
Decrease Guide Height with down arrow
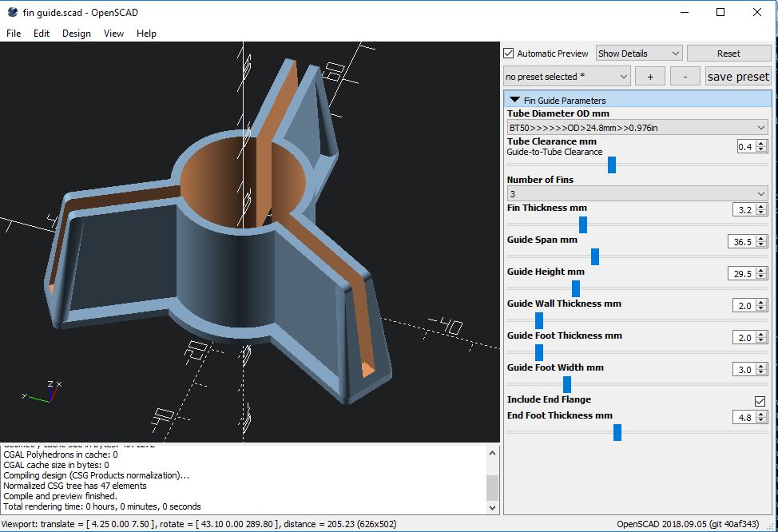[x=762, y=276]
